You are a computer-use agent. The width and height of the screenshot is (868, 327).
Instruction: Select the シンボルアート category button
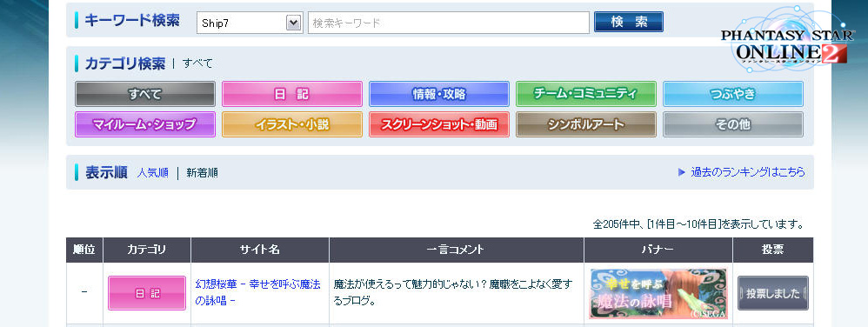[586, 124]
